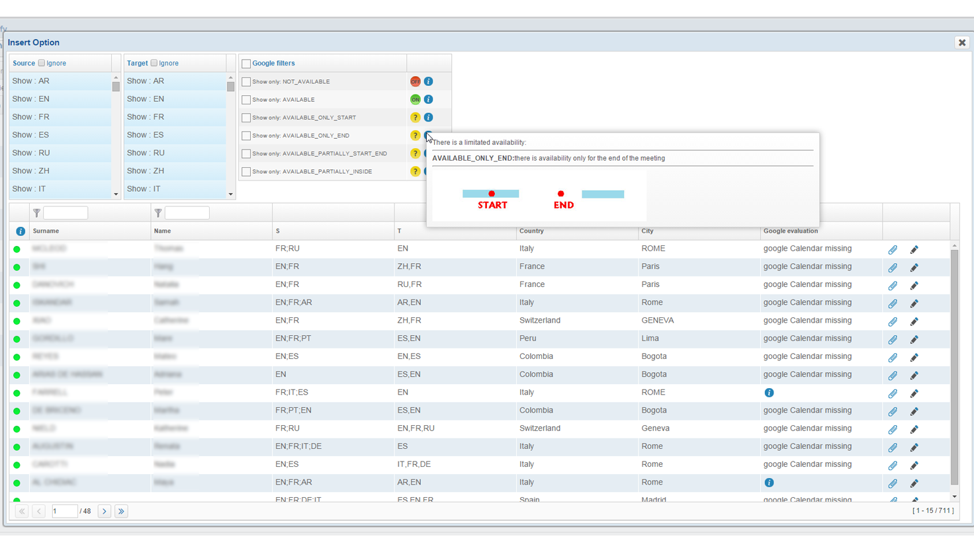Click the Surname column header
The height and width of the screenshot is (560, 974).
pos(90,231)
